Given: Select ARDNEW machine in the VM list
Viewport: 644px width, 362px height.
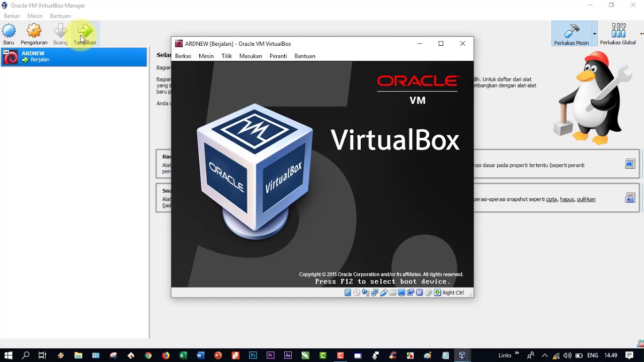Looking at the screenshot, I should point(73,57).
